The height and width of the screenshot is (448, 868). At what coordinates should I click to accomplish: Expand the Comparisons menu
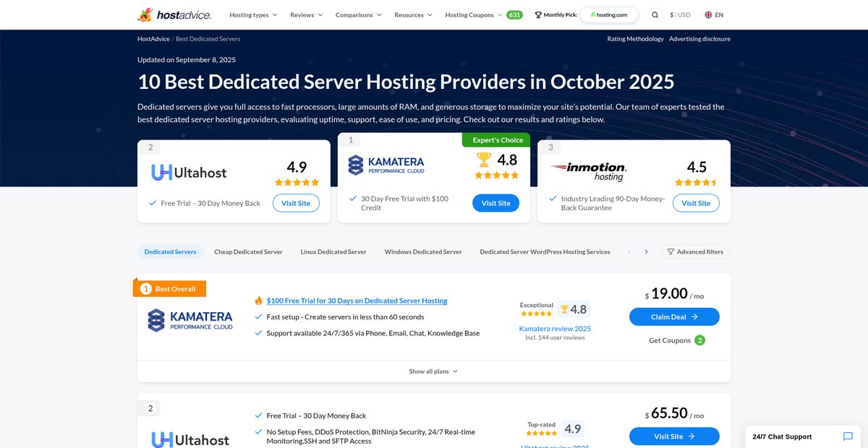pos(359,14)
